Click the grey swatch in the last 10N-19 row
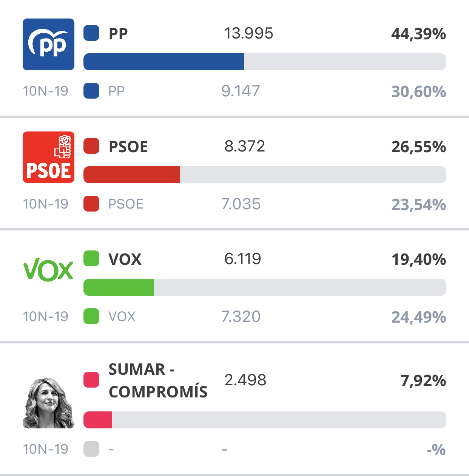 click(x=91, y=449)
